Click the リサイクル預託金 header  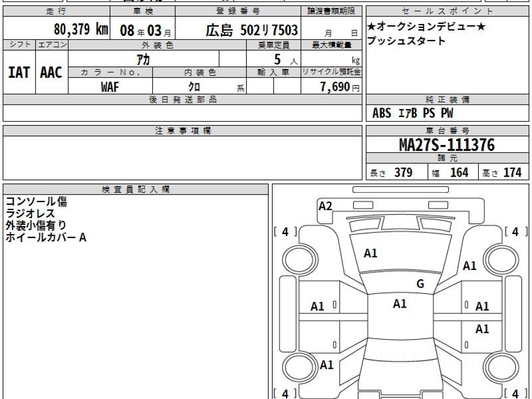(332, 72)
